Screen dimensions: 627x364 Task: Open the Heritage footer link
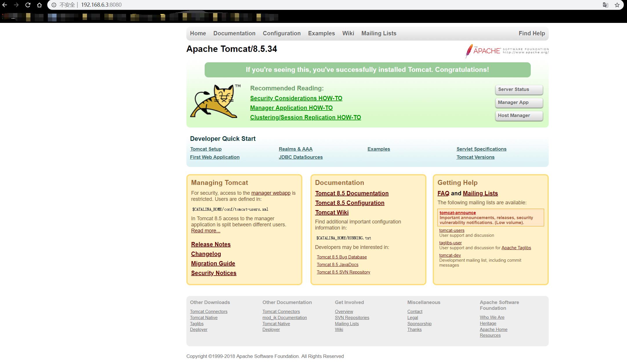[x=488, y=323]
